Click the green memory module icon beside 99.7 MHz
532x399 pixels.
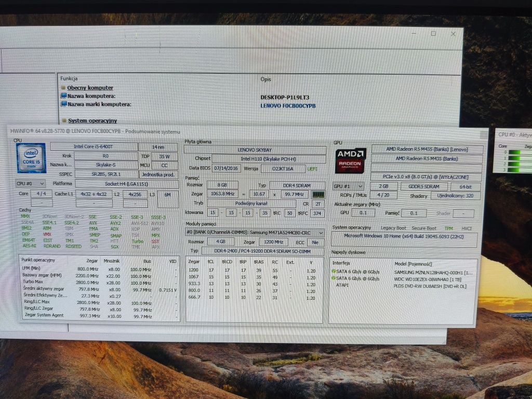[318, 194]
